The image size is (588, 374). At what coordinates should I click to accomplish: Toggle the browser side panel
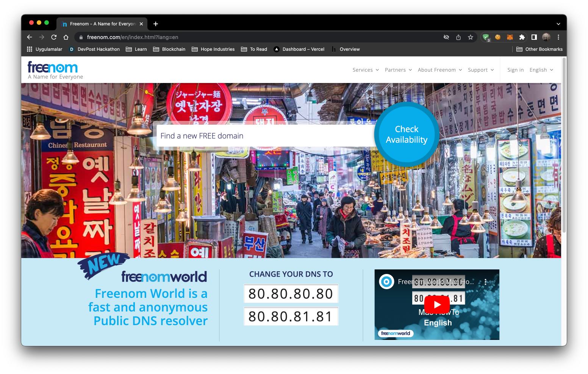coord(534,37)
